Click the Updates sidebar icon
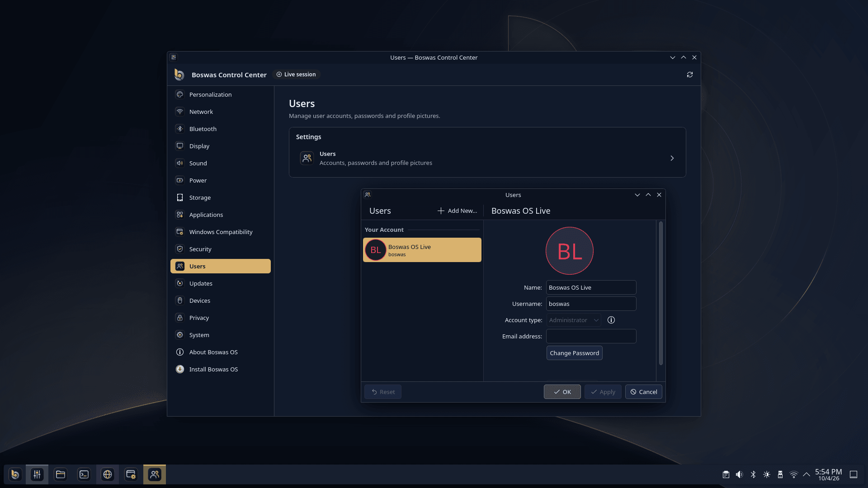This screenshot has height=488, width=868. coord(180,283)
